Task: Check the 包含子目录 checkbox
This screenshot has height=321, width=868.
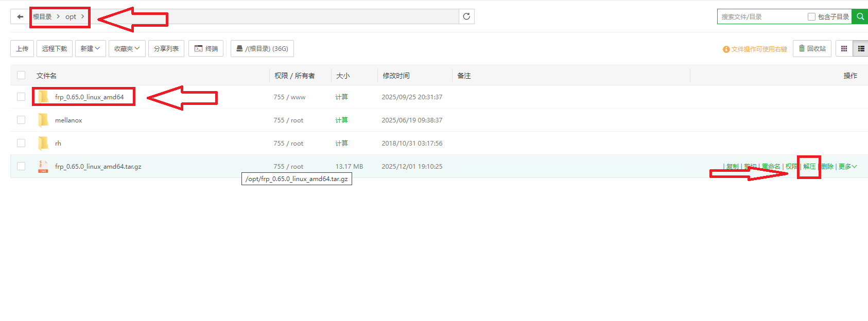Action: [x=811, y=16]
